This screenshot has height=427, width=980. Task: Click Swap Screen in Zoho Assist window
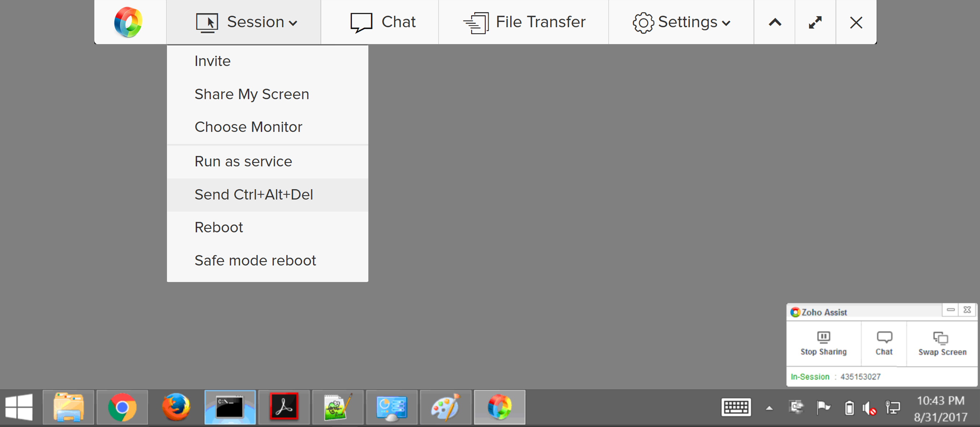[942, 343]
